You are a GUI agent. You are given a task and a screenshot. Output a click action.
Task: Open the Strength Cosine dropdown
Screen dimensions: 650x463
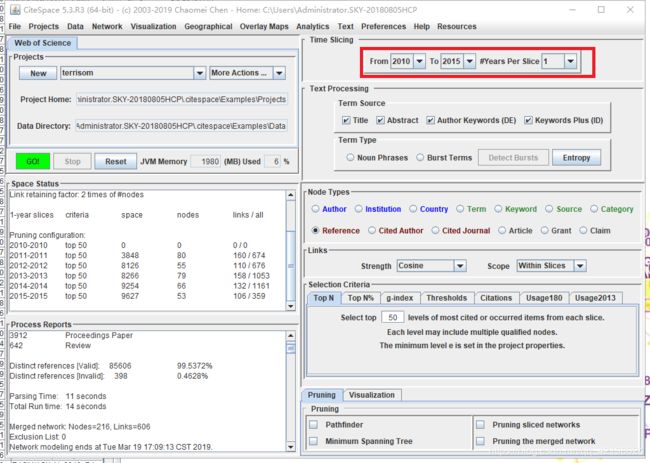pyautogui.click(x=460, y=266)
